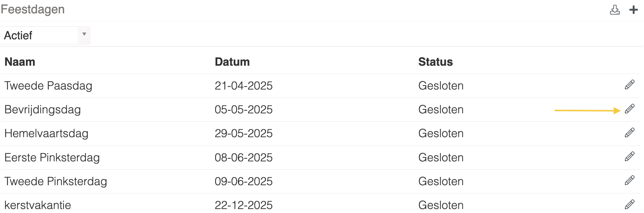Click Gesloten status of Tweede Pinksterdag

(x=441, y=181)
